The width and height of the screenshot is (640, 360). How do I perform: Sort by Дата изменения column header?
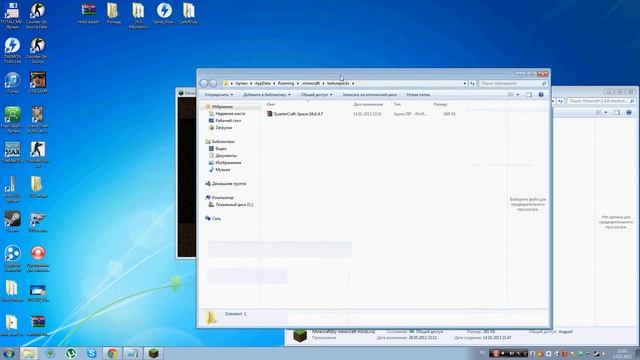tap(368, 104)
